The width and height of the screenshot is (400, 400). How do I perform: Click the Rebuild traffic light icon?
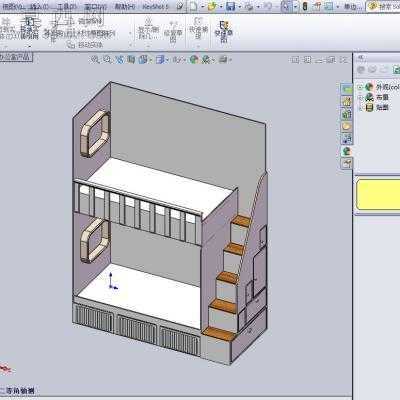tap(305, 6)
